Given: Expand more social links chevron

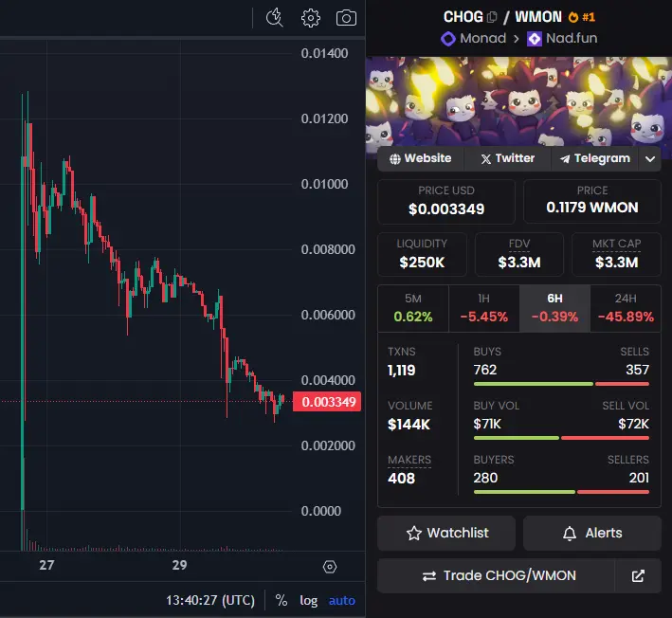Looking at the screenshot, I should coord(649,158).
